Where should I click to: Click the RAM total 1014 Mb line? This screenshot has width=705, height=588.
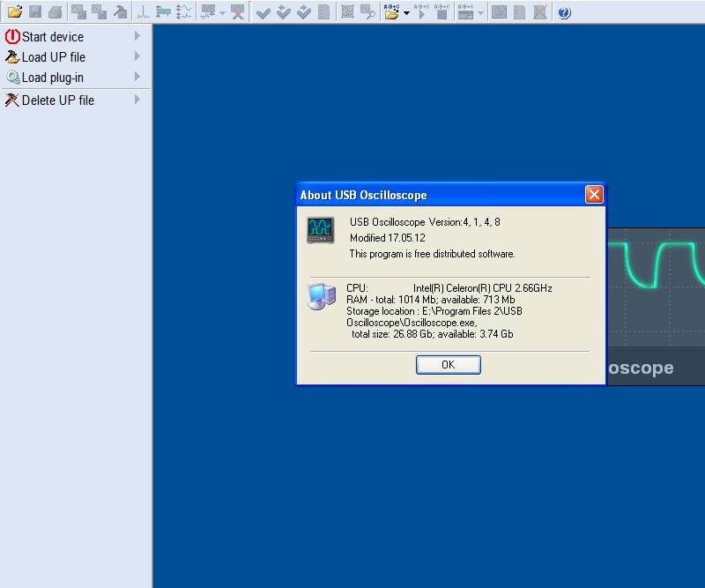point(431,300)
